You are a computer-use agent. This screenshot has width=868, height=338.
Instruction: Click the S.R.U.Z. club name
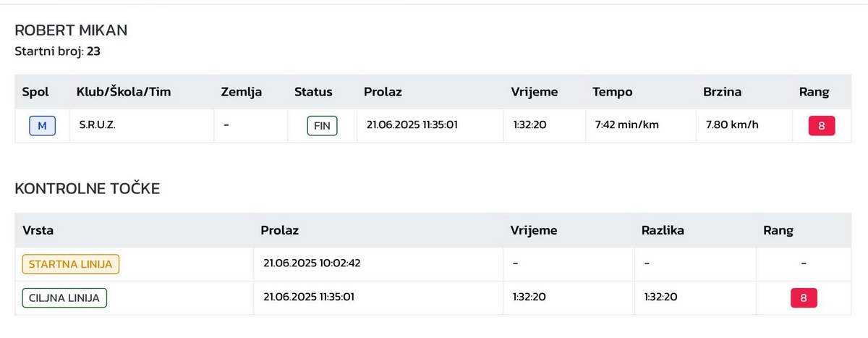coord(98,125)
